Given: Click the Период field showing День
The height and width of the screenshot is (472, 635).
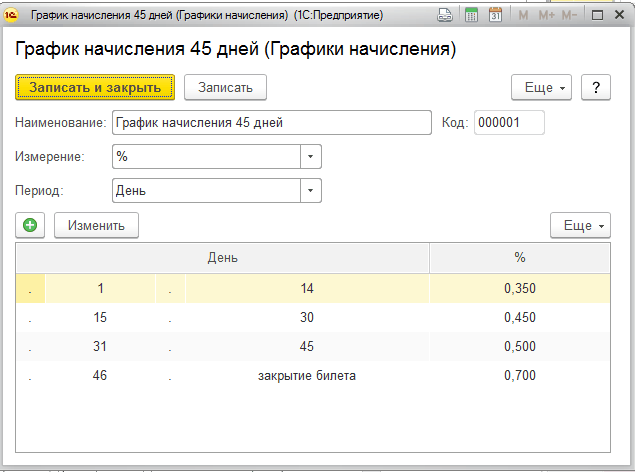Looking at the screenshot, I should (x=207, y=190).
